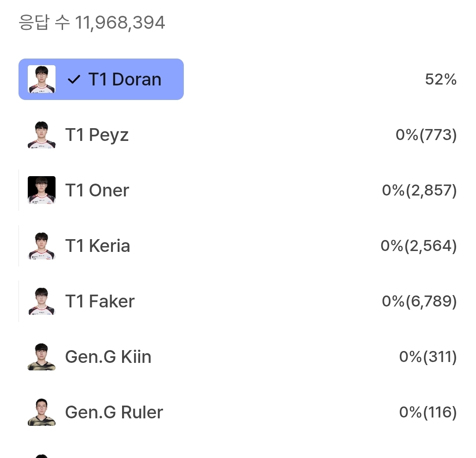Pick the Gen.G Kiin option
Screen dimensions: 476x458
tap(108, 357)
